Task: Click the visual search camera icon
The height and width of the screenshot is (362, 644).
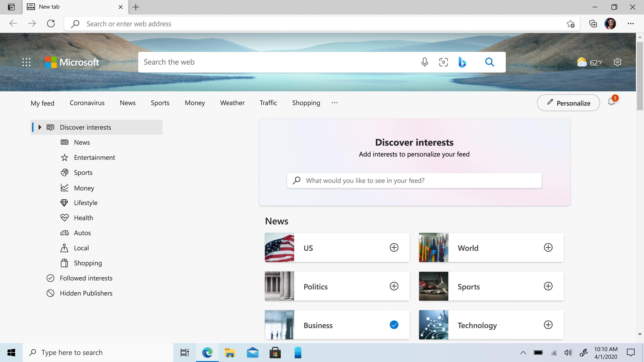Action: point(444,62)
